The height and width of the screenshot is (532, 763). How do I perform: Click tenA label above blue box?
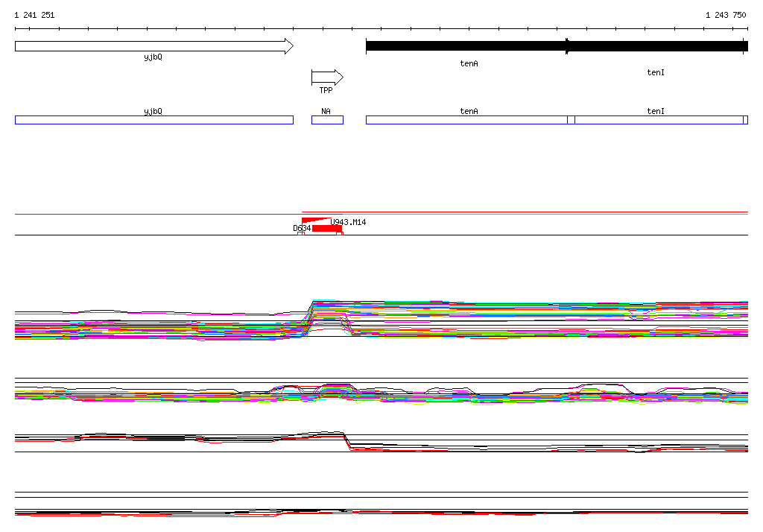(469, 111)
